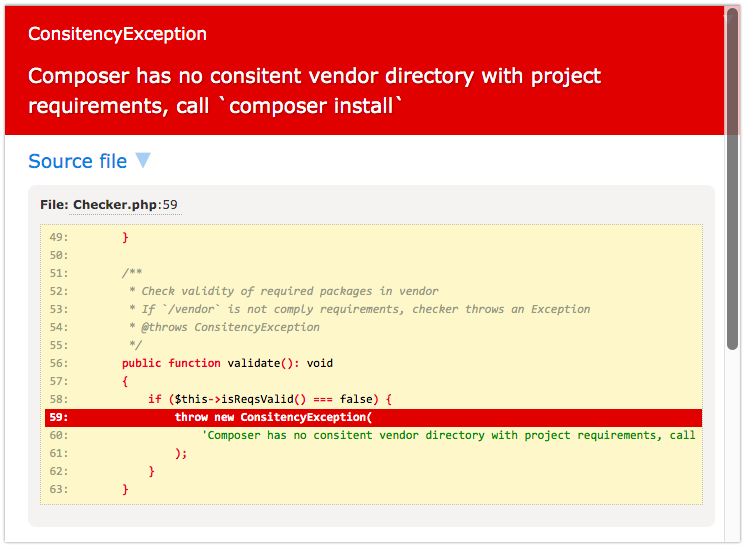Click line 54 '@throws ConsitencyException' comment
The width and height of the screenshot is (745, 547).
pyautogui.click(x=224, y=327)
